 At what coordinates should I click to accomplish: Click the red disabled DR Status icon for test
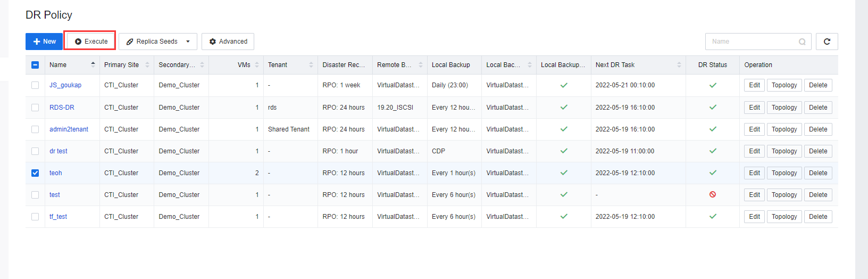[713, 195]
